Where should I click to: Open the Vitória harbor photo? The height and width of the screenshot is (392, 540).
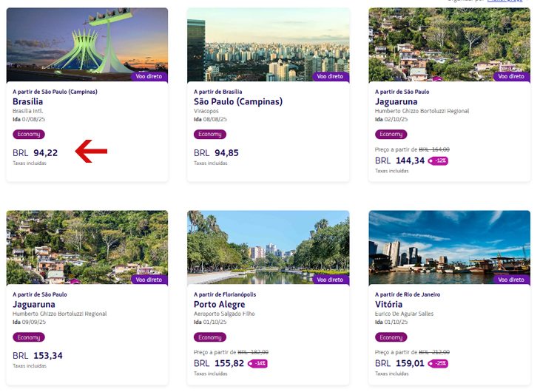click(450, 247)
